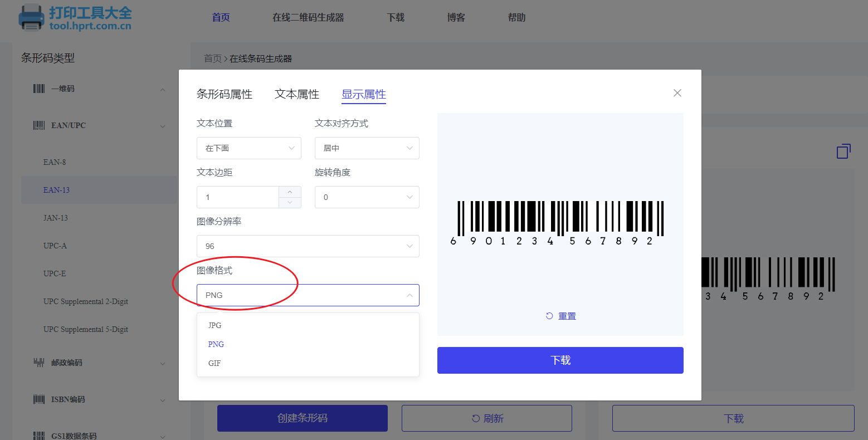Click the 刷新 button

click(x=487, y=418)
